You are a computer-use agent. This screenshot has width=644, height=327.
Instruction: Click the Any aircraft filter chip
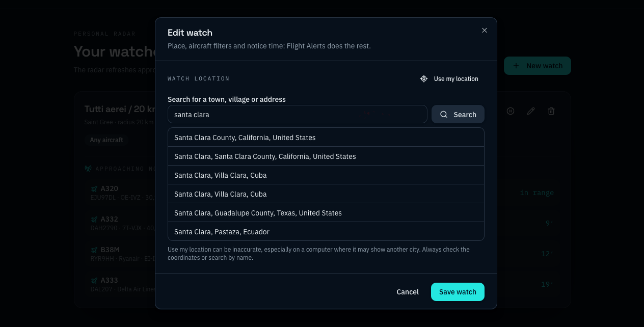click(x=106, y=140)
